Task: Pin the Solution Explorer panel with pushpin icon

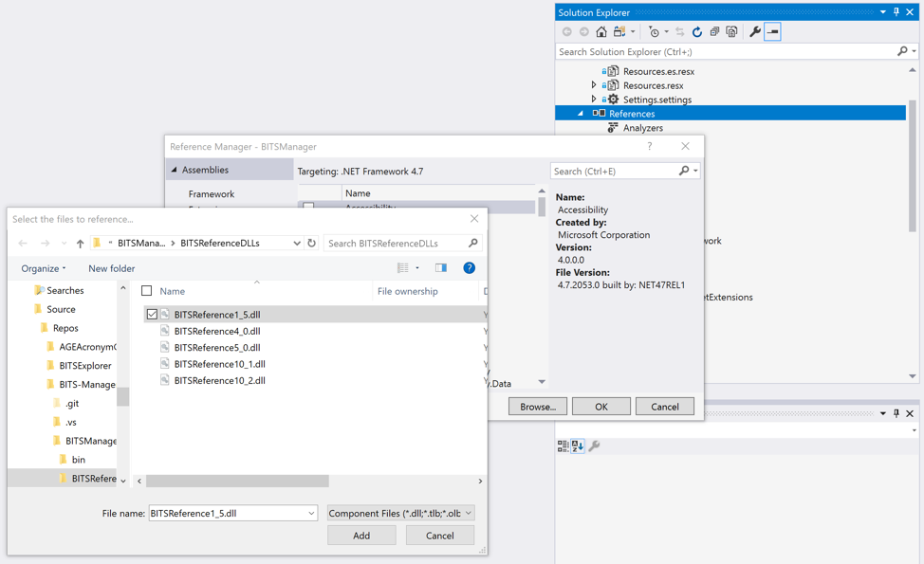Action: coord(896,11)
